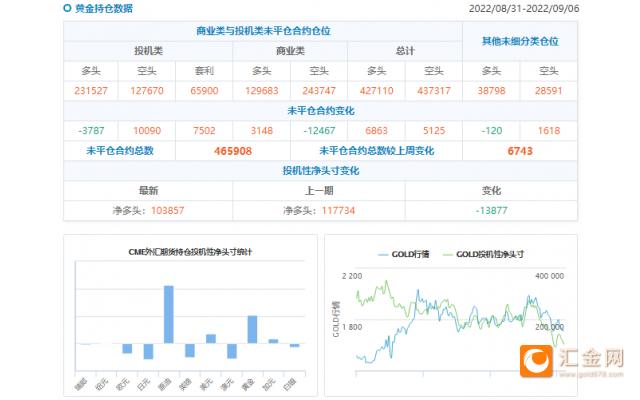
Task: Click the value 427110
Action: pyautogui.click(x=376, y=91)
